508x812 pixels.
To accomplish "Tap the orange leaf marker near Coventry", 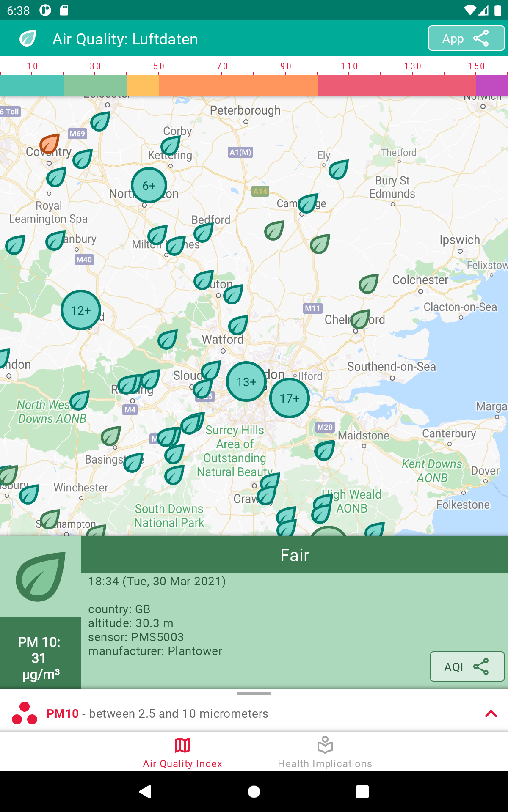I will (x=50, y=144).
